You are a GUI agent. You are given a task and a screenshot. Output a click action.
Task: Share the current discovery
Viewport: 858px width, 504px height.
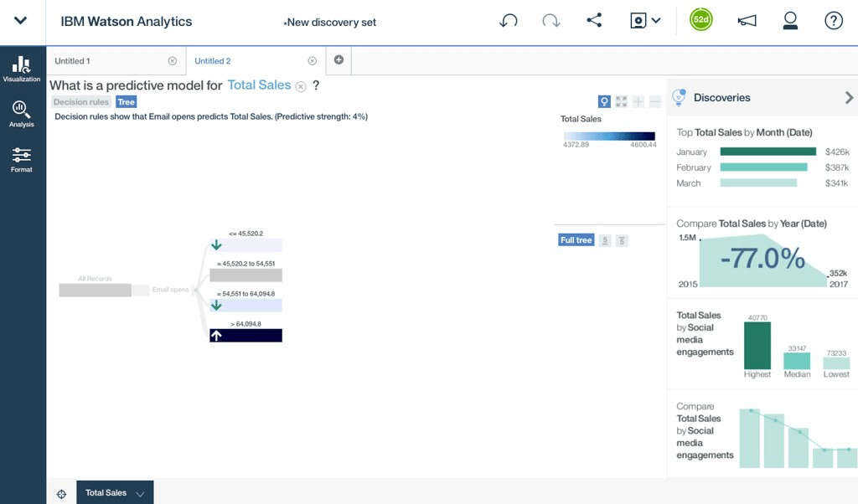[x=595, y=21]
